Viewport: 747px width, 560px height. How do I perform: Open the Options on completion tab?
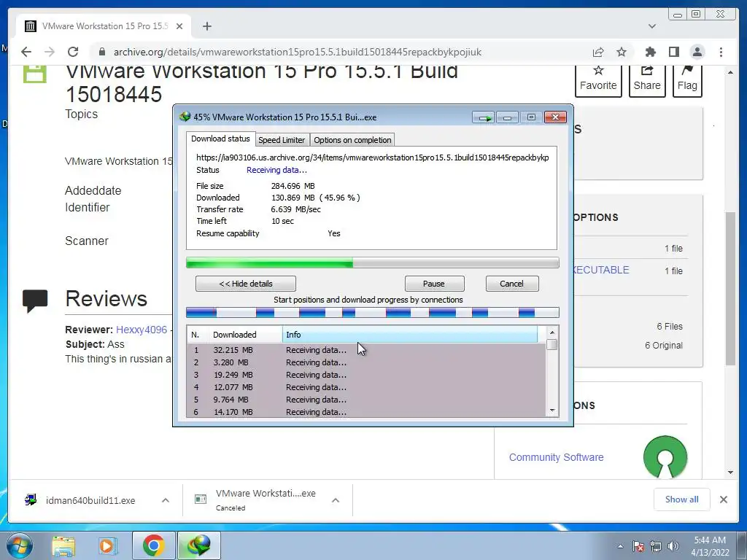pos(352,140)
